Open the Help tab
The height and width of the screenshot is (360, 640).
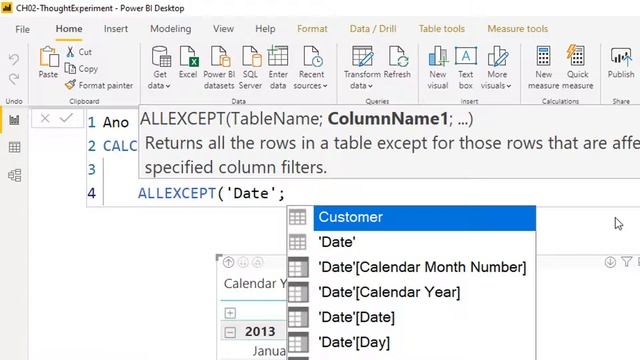pos(265,29)
